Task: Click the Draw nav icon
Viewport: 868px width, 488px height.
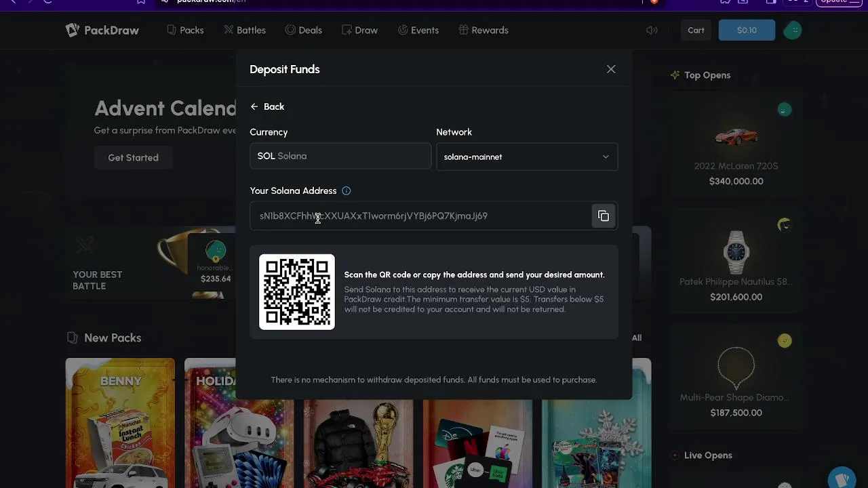Action: (x=347, y=30)
